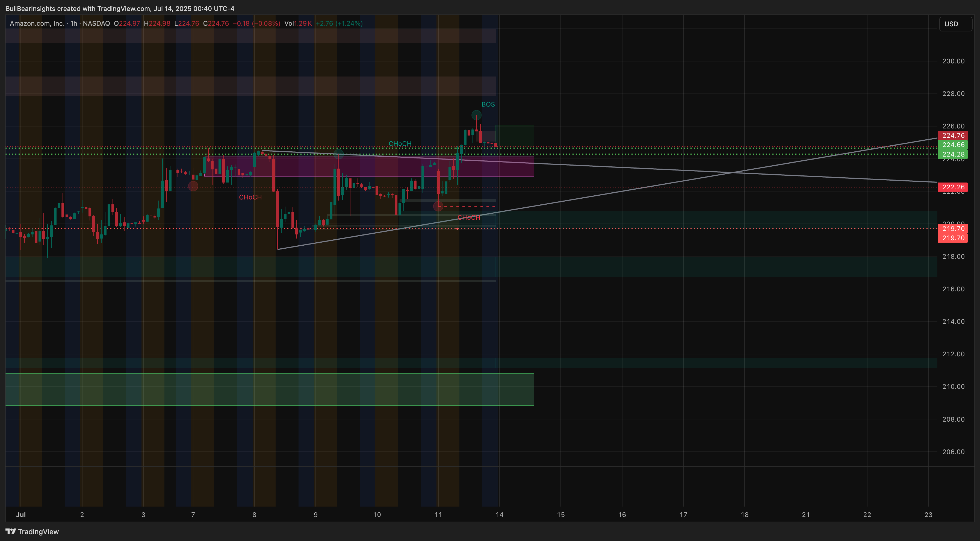Click the red 222.26 price tag
Screen dimensions: 980x541
pos(953,187)
